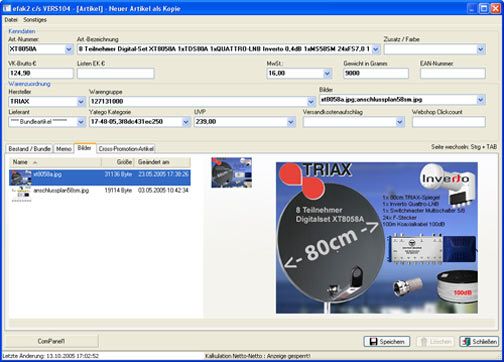Open the Bilder file list dropdown

point(480,99)
